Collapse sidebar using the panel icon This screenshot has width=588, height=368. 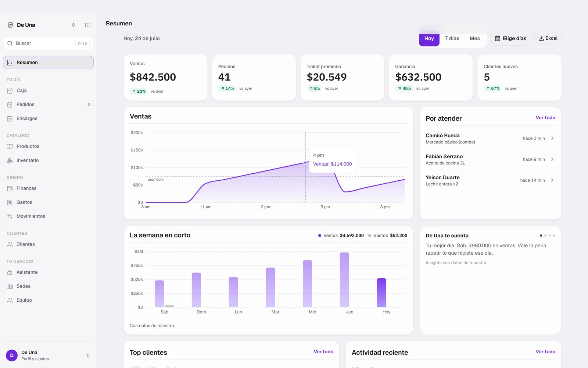pyautogui.click(x=88, y=25)
